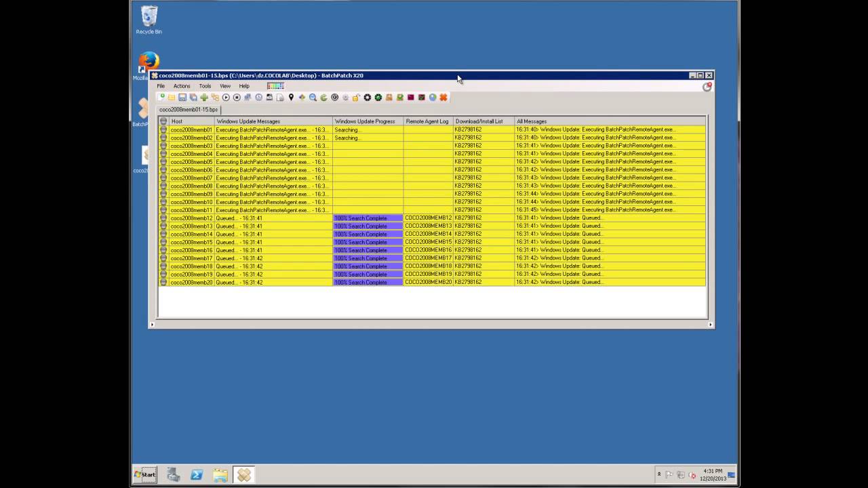Click the magnifying glass search toolbar icon
The height and width of the screenshot is (488, 868).
tap(313, 98)
